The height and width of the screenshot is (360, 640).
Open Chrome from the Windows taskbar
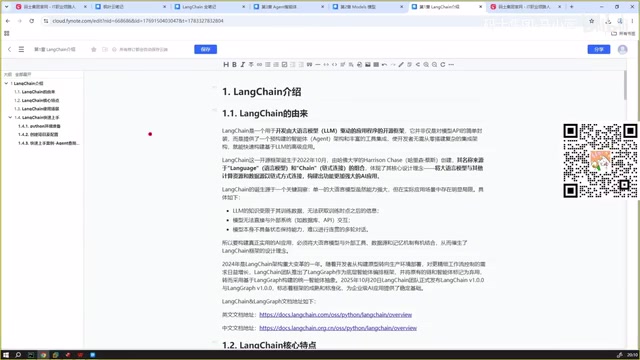pos(43,355)
